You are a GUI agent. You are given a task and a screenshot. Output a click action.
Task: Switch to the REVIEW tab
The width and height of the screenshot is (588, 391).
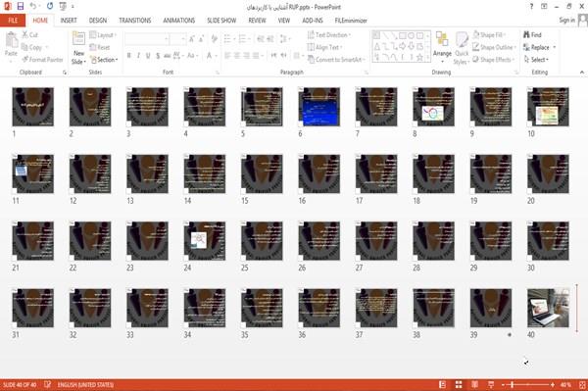click(x=257, y=21)
